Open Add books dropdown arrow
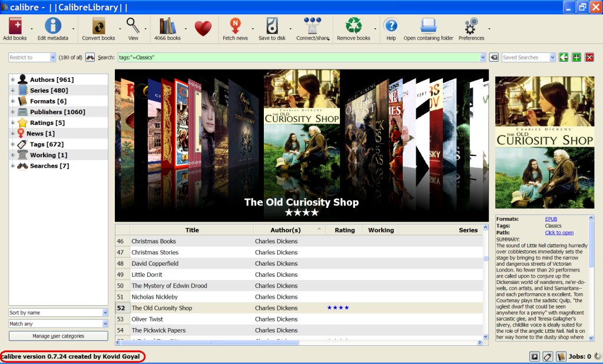Viewport: 603px width, 364px height. (x=32, y=29)
